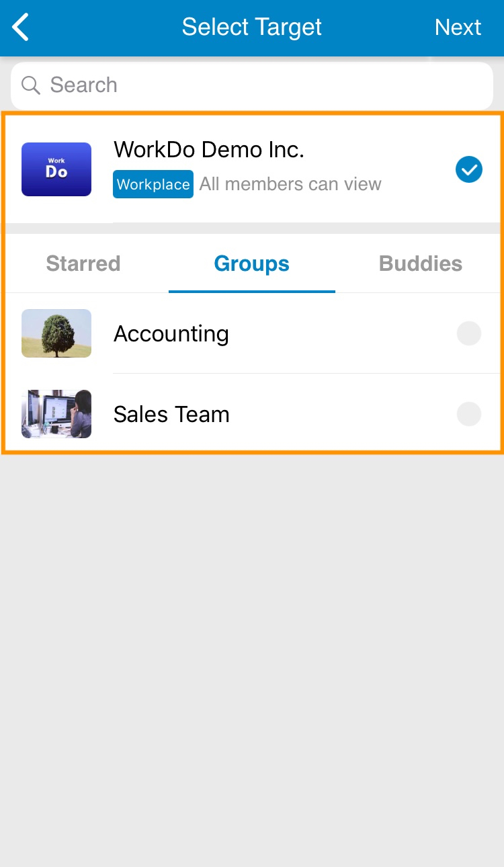This screenshot has height=867, width=504.
Task: Click the empty gray area below groups
Action: click(252, 659)
